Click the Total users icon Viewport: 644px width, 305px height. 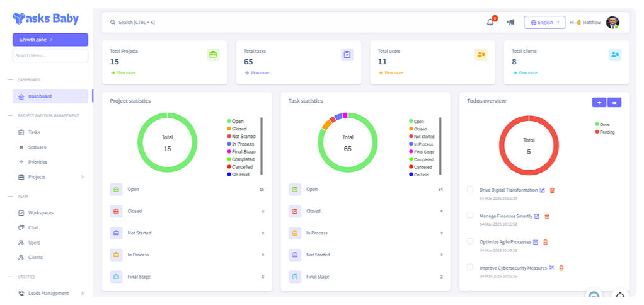(x=481, y=55)
